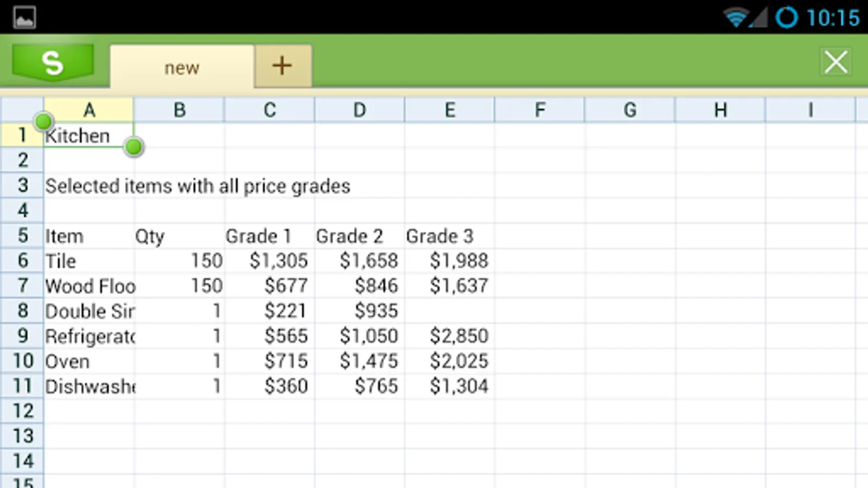The height and width of the screenshot is (488, 868).
Task: Select the $1,050 cell
Action: pyautogui.click(x=360, y=336)
